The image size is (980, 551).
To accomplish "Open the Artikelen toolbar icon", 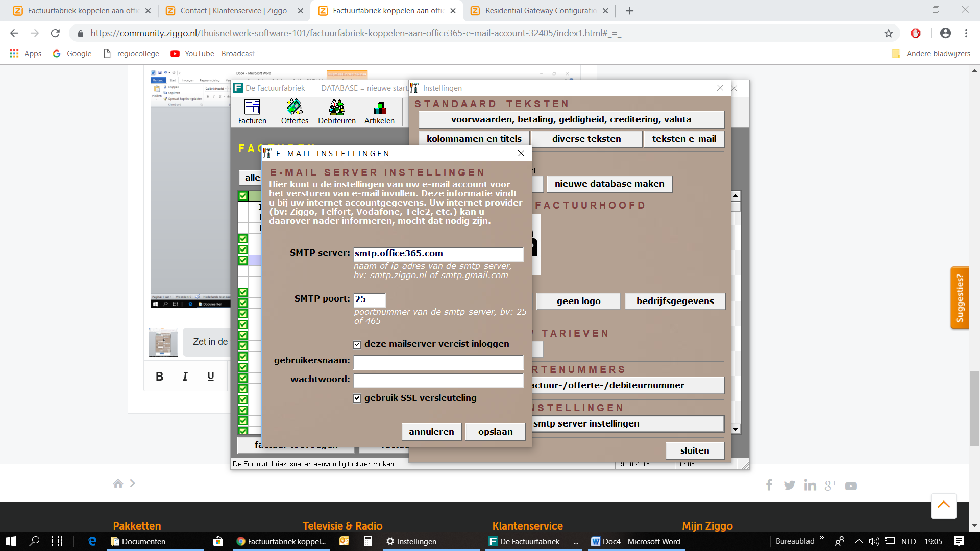I will click(x=379, y=112).
